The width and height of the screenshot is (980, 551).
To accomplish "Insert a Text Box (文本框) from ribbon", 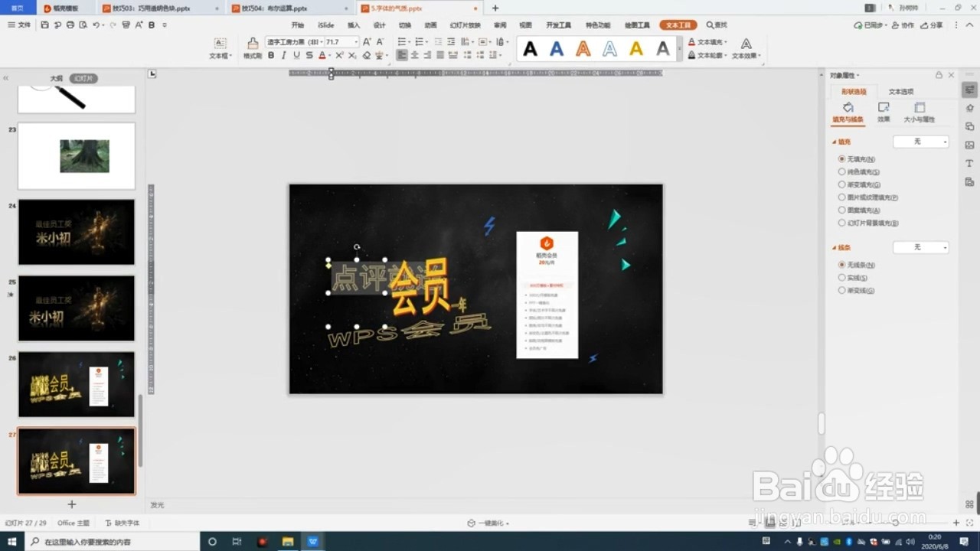I will (220, 49).
